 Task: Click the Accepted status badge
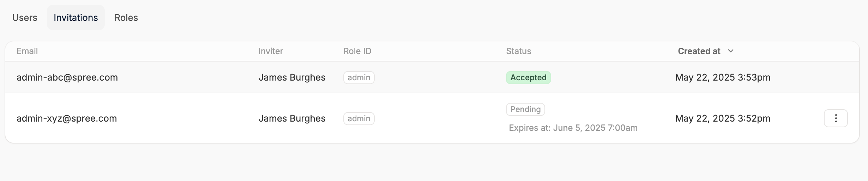coord(528,77)
